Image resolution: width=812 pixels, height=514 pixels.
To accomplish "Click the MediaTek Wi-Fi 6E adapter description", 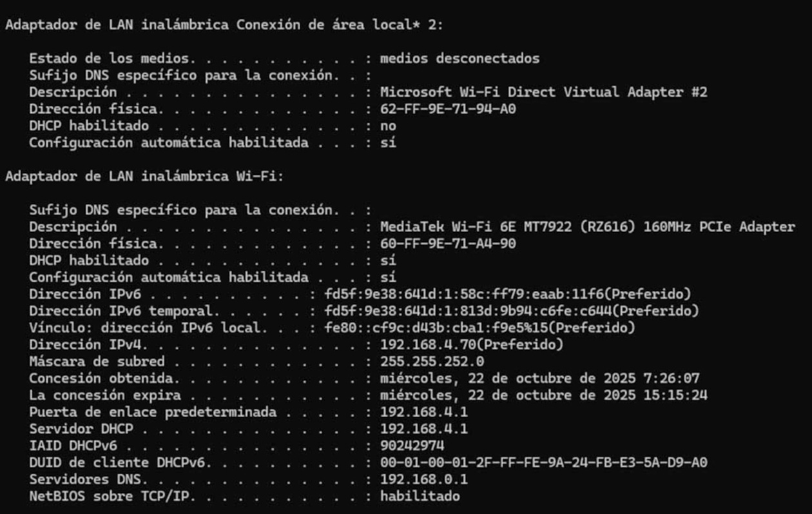I will (587, 227).
